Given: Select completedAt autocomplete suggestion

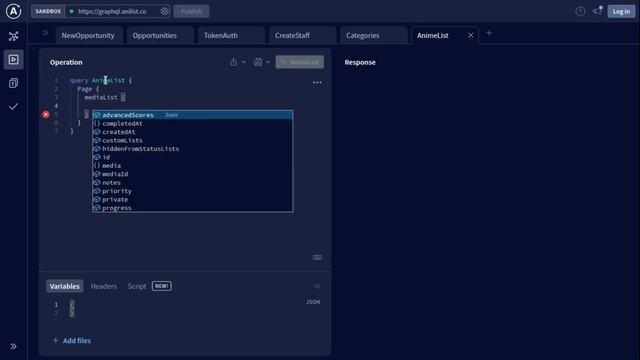Looking at the screenshot, I should [x=193, y=124].
